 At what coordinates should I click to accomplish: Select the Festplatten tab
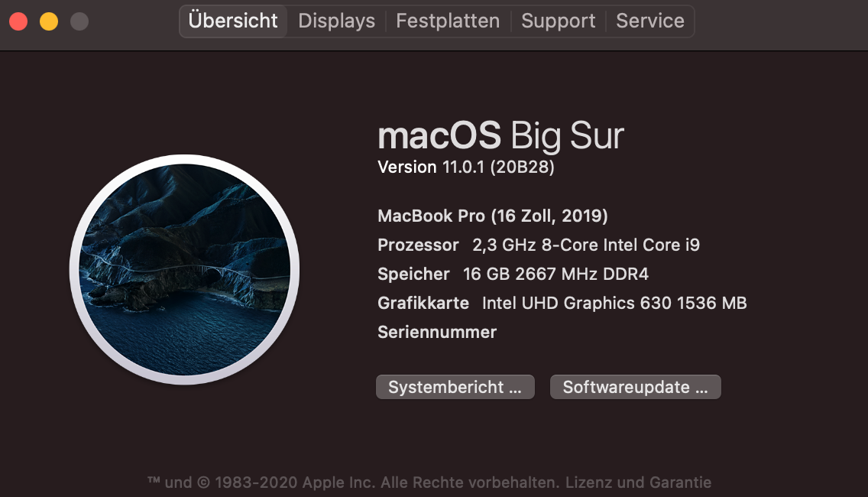(x=448, y=21)
